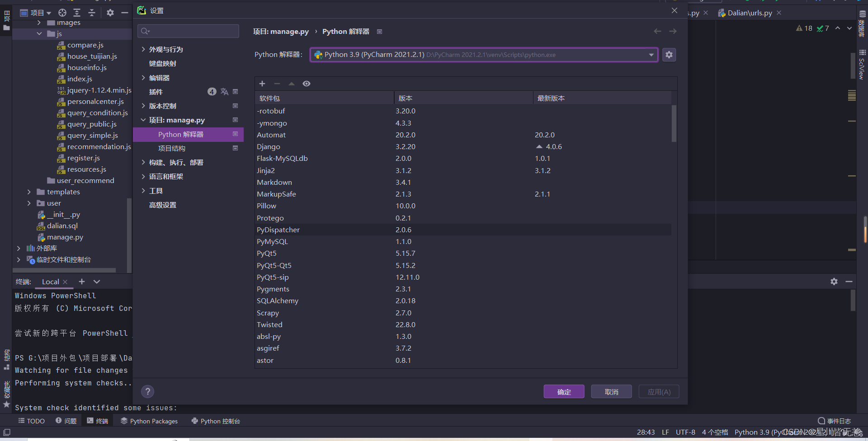Close the settings dialog
The width and height of the screenshot is (868, 441).
674,10
